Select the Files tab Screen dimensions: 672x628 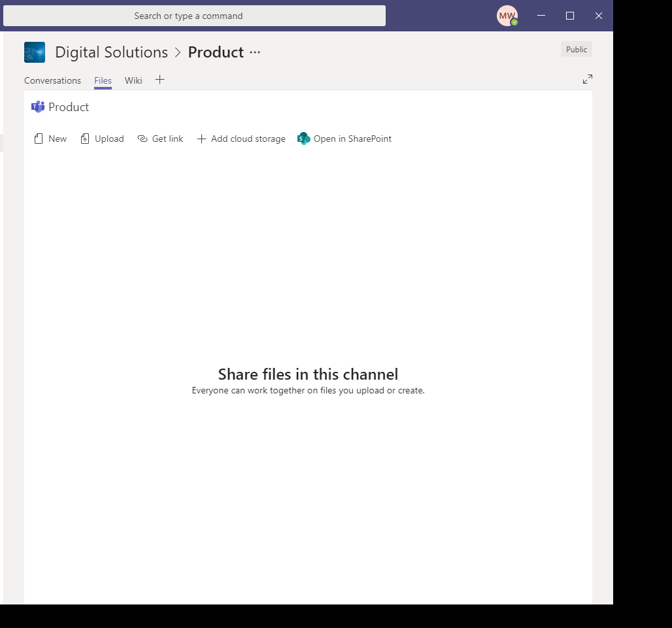[103, 80]
